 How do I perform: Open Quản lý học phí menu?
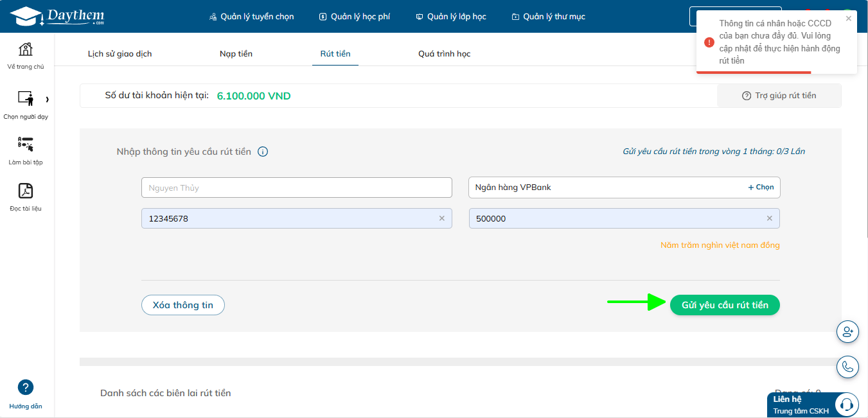pos(355,17)
